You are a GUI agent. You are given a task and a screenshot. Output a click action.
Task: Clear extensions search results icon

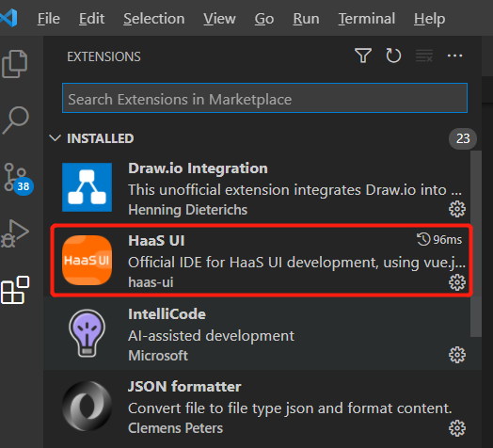click(423, 56)
